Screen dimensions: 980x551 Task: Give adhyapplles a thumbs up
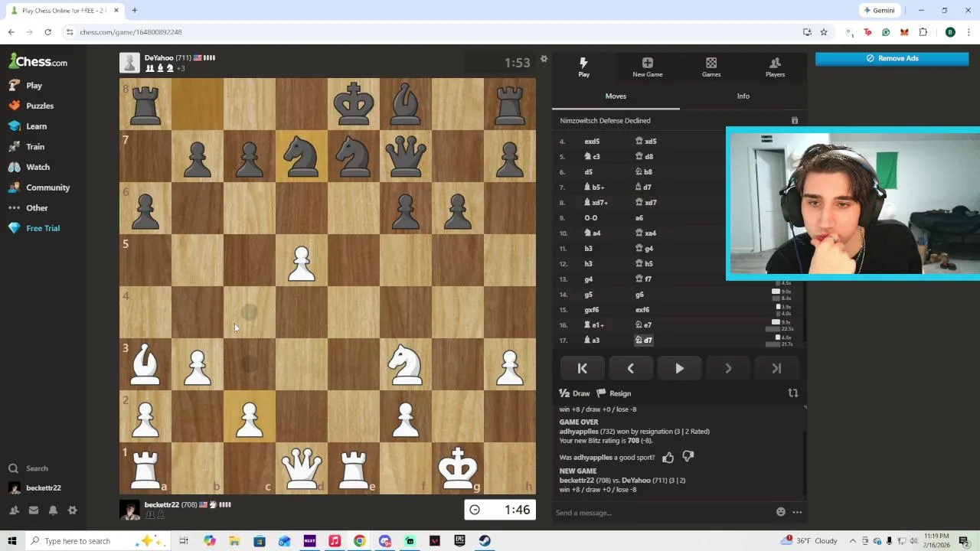click(668, 457)
